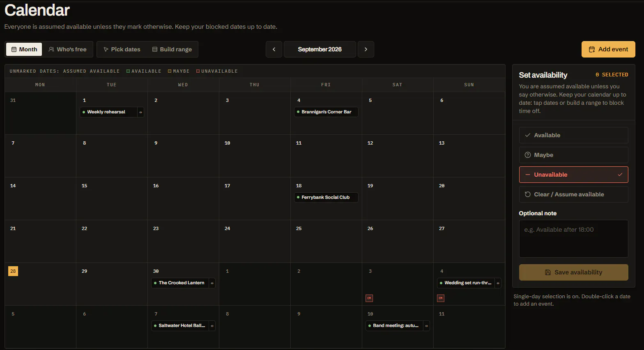Select September 15 on the calendar
Screen dimensions: 644x350
pyautogui.click(x=112, y=199)
